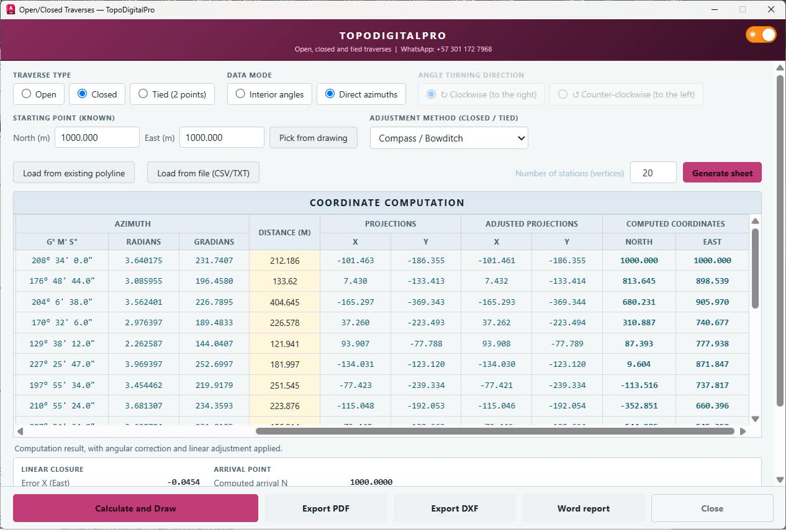Click North coordinate 813.645
The image size is (786, 532).
click(x=639, y=281)
